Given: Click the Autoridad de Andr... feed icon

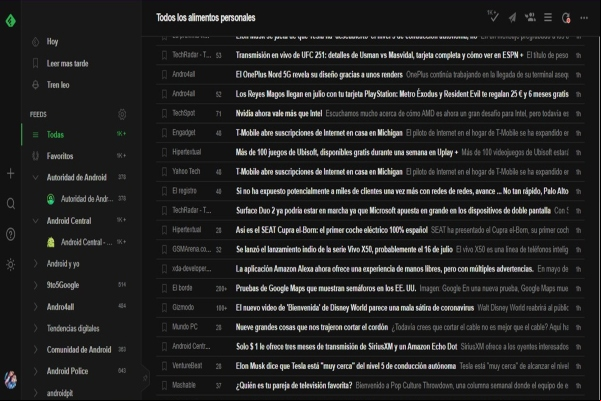Looking at the screenshot, I should point(51,199).
